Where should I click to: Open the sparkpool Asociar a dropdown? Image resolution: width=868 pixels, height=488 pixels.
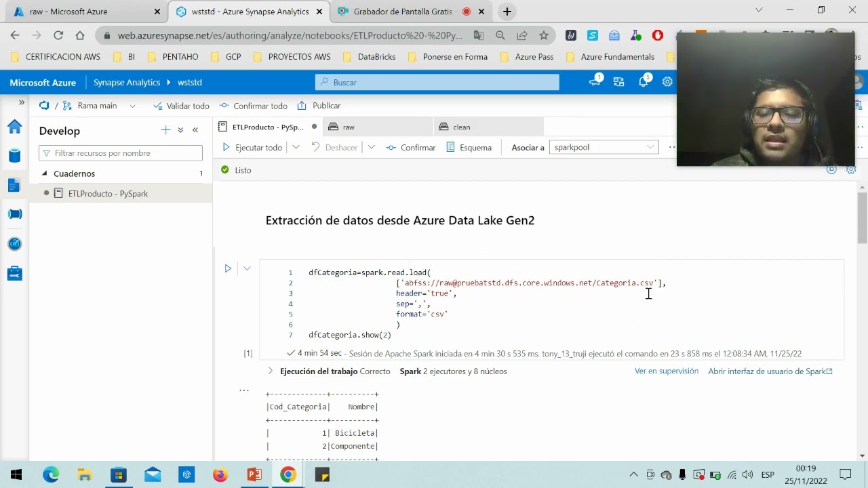coord(604,147)
